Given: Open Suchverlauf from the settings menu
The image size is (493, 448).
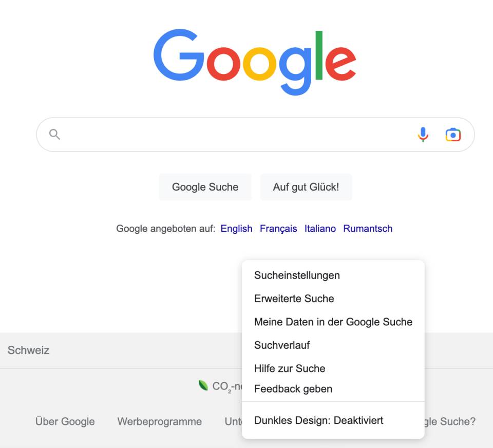Looking at the screenshot, I should (281, 345).
